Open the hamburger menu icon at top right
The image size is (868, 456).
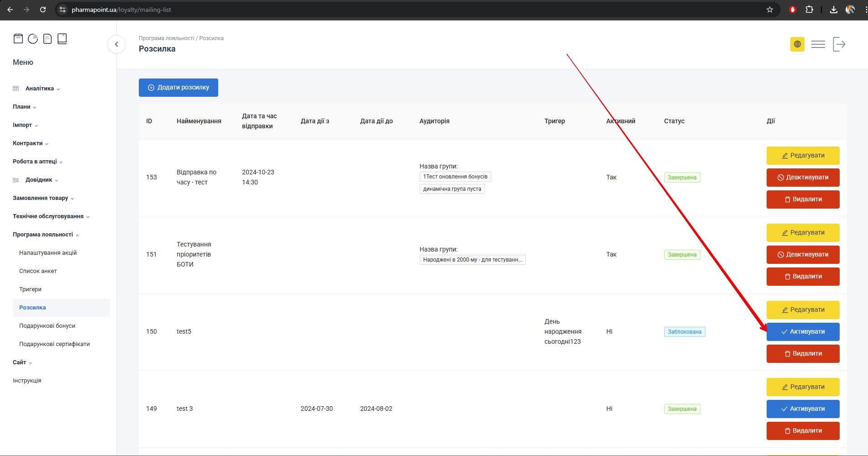(x=818, y=44)
